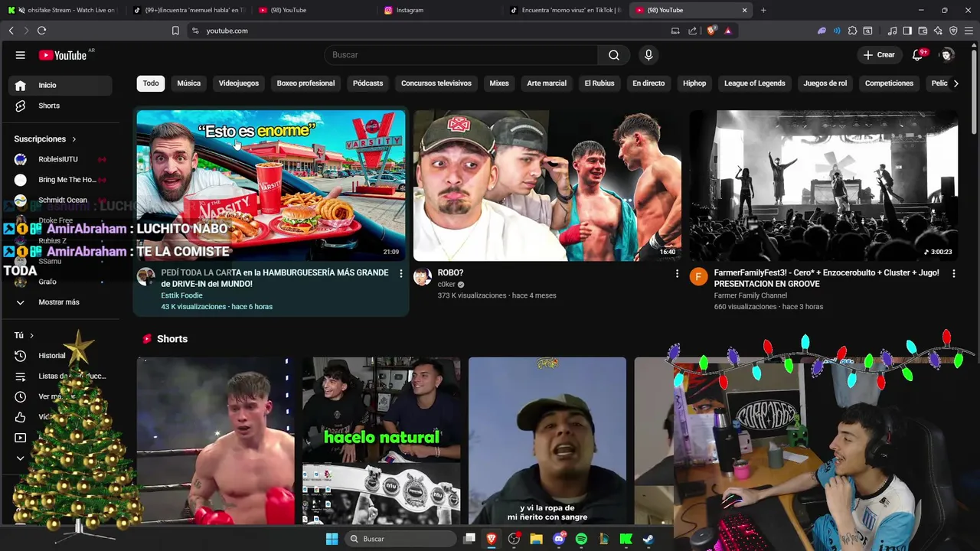Open the 'Esto es enorme' video thumbnail

pyautogui.click(x=271, y=186)
